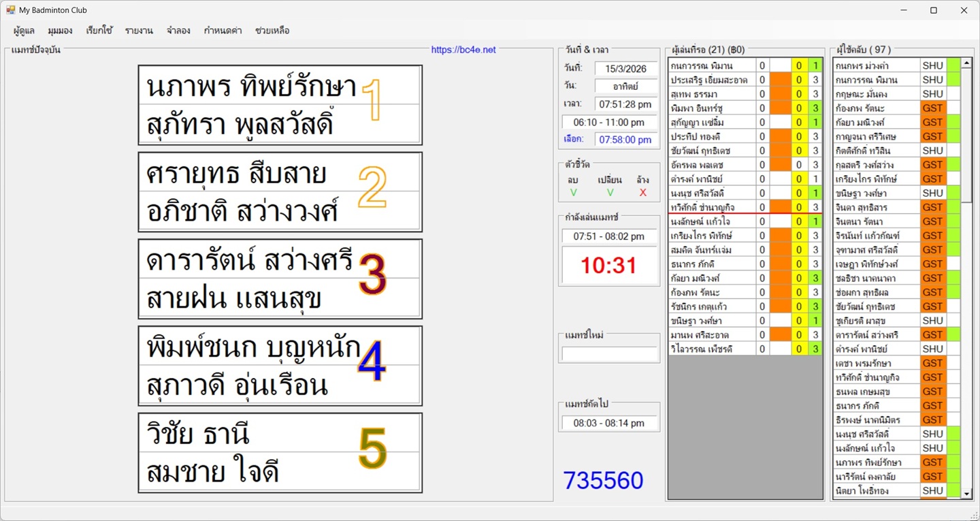
Task: Click the green cell in พิมพา อินทร์ชู's waiting row
Action: (815, 108)
